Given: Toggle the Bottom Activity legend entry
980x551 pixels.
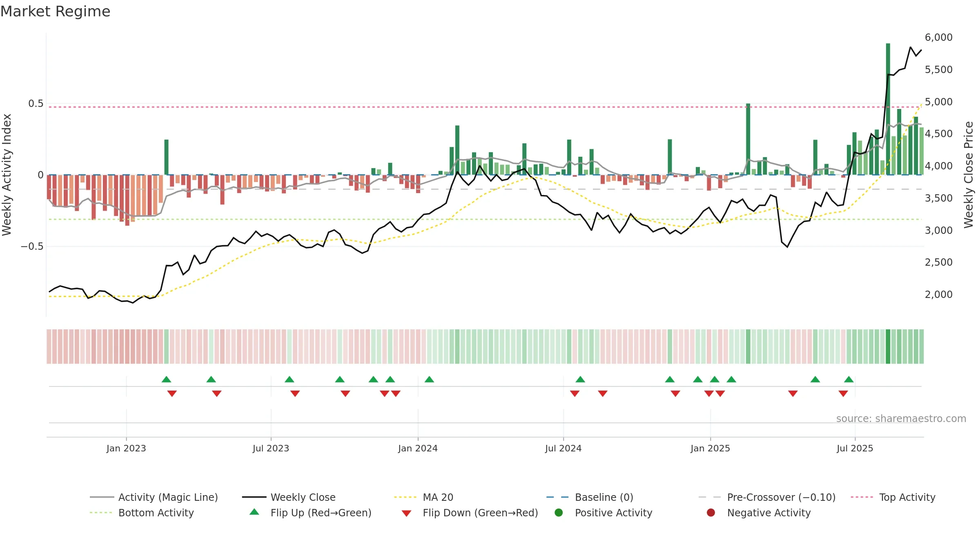Looking at the screenshot, I should point(142,513).
